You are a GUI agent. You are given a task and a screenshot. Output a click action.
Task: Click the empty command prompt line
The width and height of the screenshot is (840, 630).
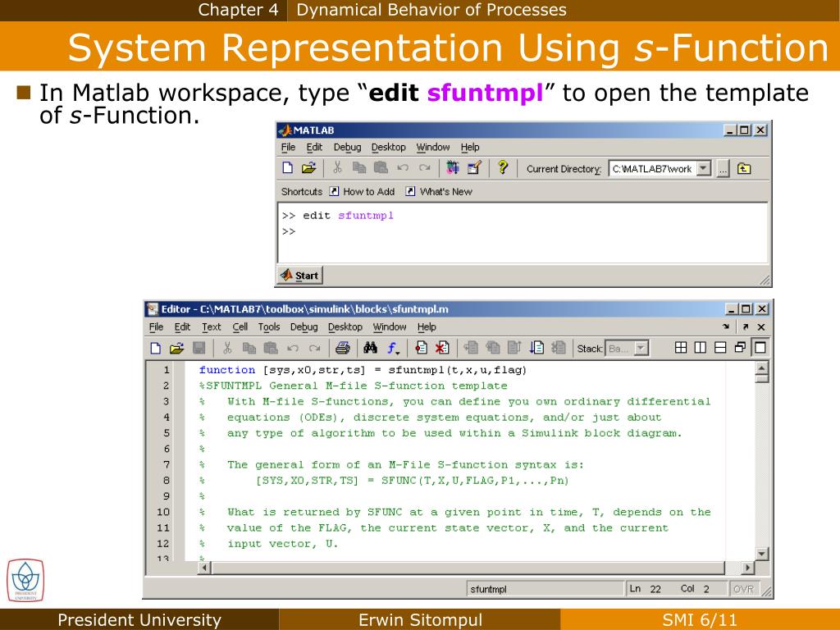523,231
